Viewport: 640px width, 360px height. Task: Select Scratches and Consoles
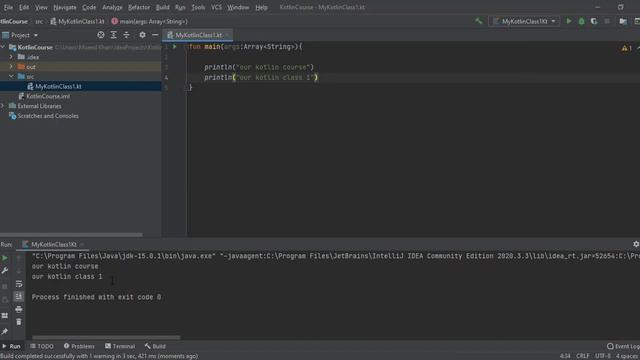point(48,116)
